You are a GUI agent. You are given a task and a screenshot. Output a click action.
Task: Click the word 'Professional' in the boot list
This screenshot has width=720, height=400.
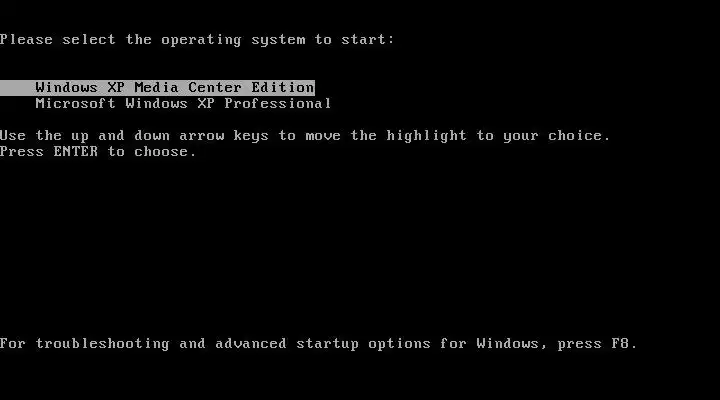(278, 103)
